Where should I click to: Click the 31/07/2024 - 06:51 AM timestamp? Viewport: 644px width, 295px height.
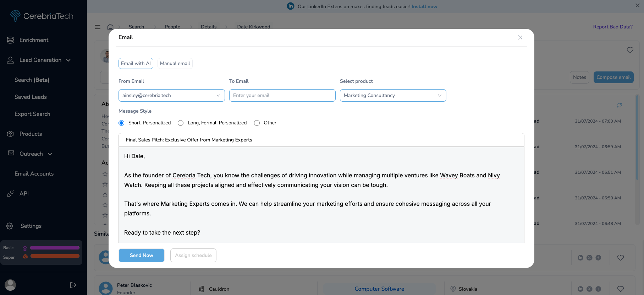[x=598, y=172]
